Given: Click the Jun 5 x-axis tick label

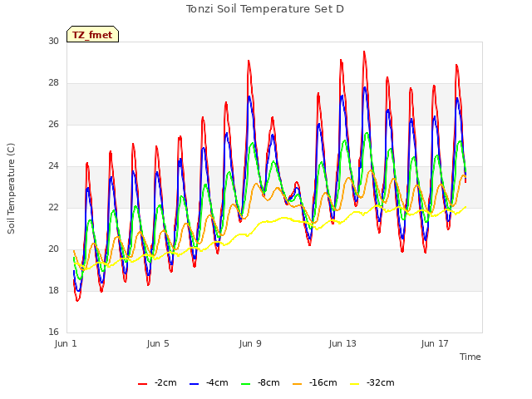Looking at the screenshot, I should (158, 343).
